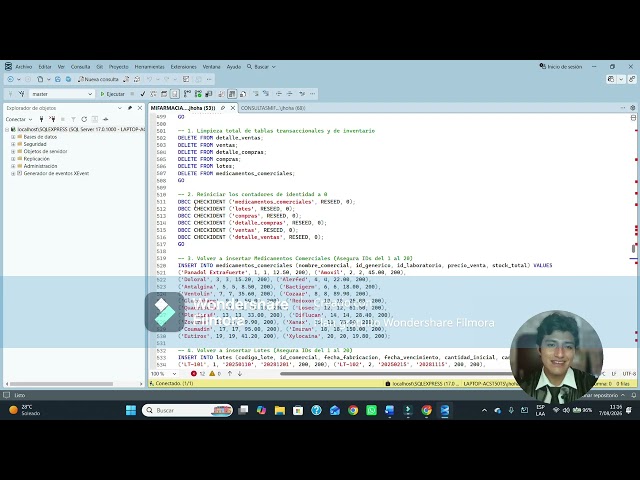
Task: Show hidden tray icons chevron
Action: [x=484, y=410]
